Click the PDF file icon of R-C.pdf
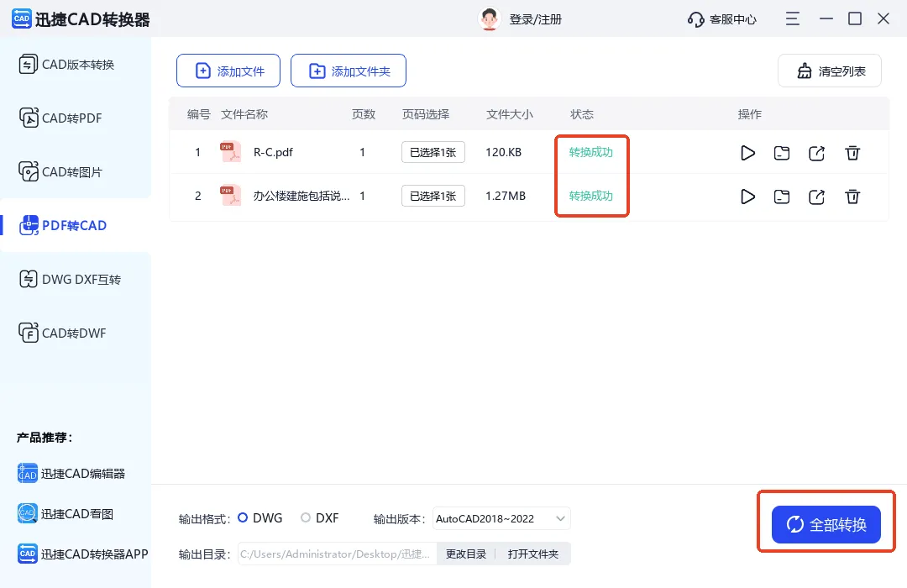 tap(230, 152)
